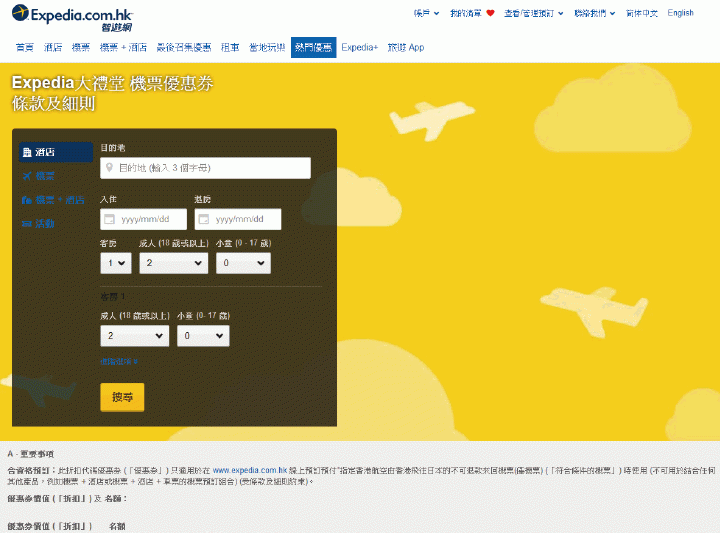Click the Expedia.com.hk logo
The image size is (720, 533).
(72, 18)
